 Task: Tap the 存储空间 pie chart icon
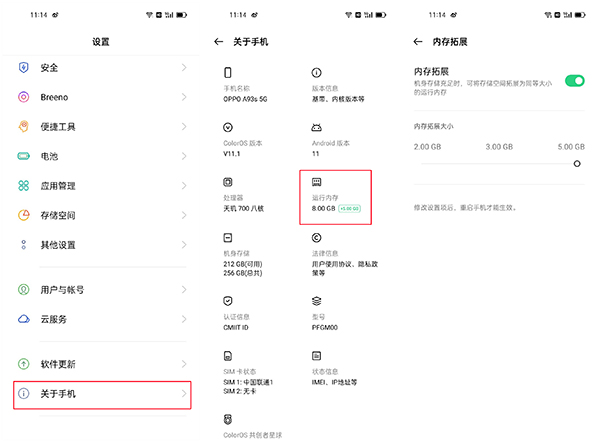pyautogui.click(x=23, y=216)
